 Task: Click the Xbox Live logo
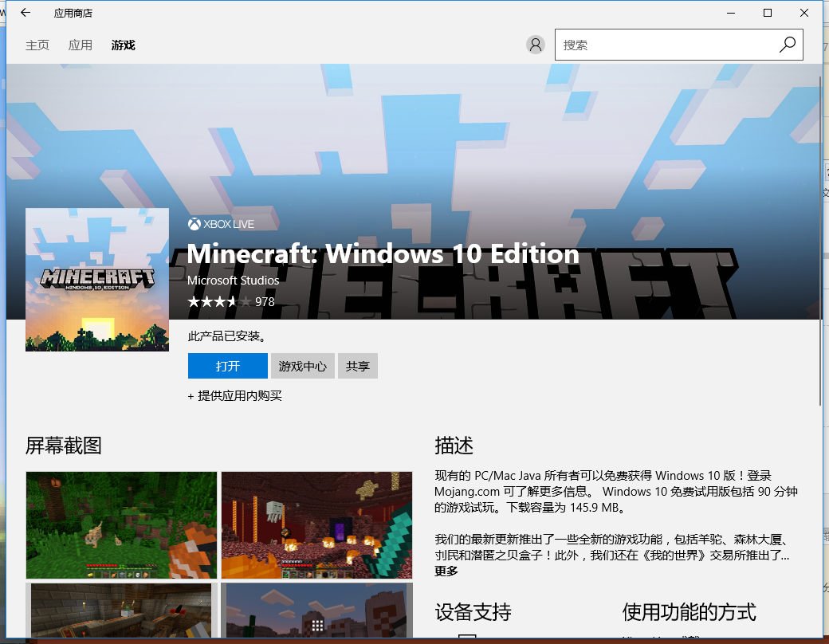(221, 224)
